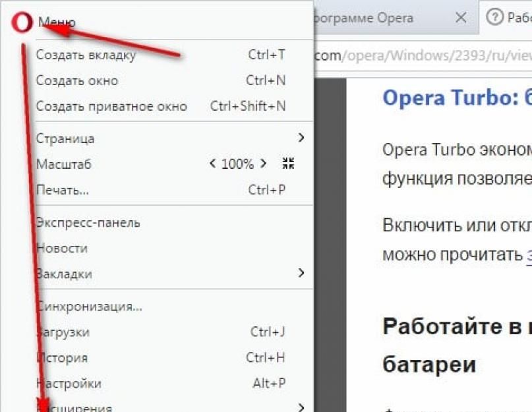Click the text 'Включить или откл'
The image size is (532, 412).
(457, 225)
